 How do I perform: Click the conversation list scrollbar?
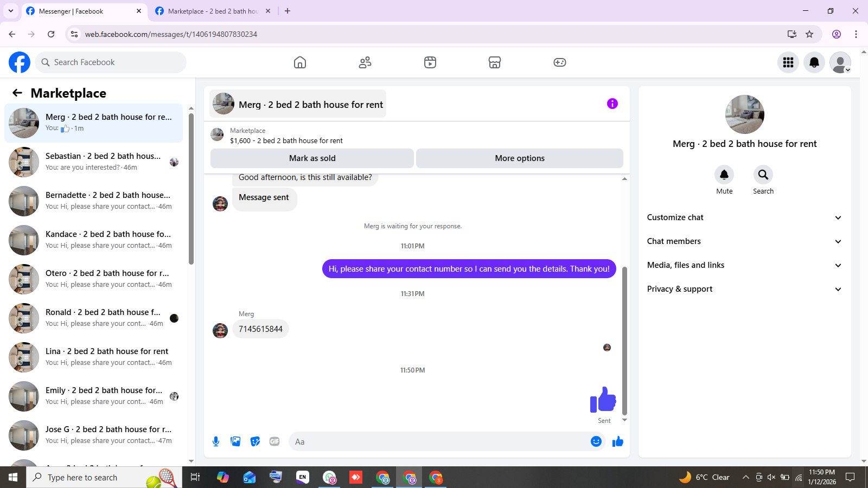click(191, 189)
